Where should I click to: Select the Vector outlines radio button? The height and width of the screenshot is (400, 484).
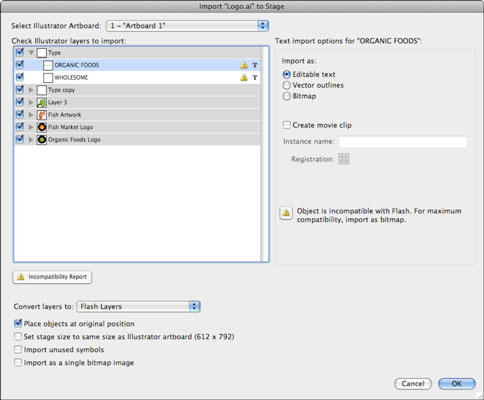tap(286, 85)
